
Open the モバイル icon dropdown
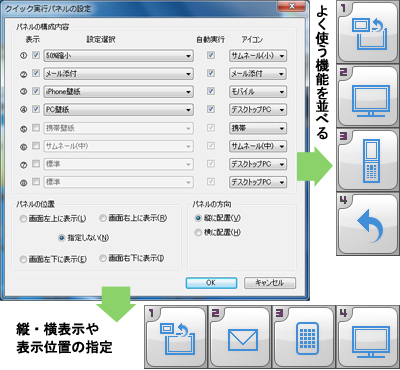(x=258, y=92)
